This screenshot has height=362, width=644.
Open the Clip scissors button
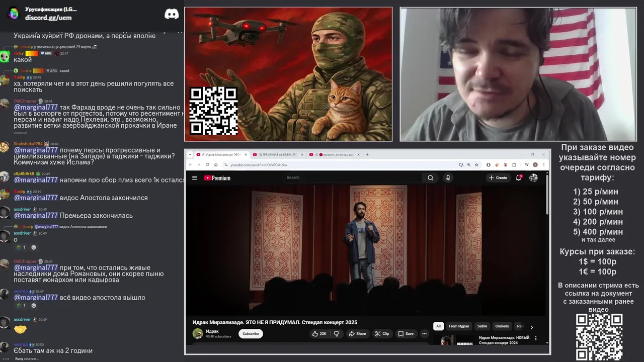coord(382,333)
